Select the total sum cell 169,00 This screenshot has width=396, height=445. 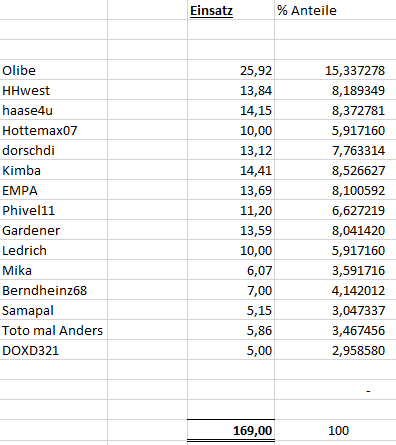pyautogui.click(x=231, y=430)
